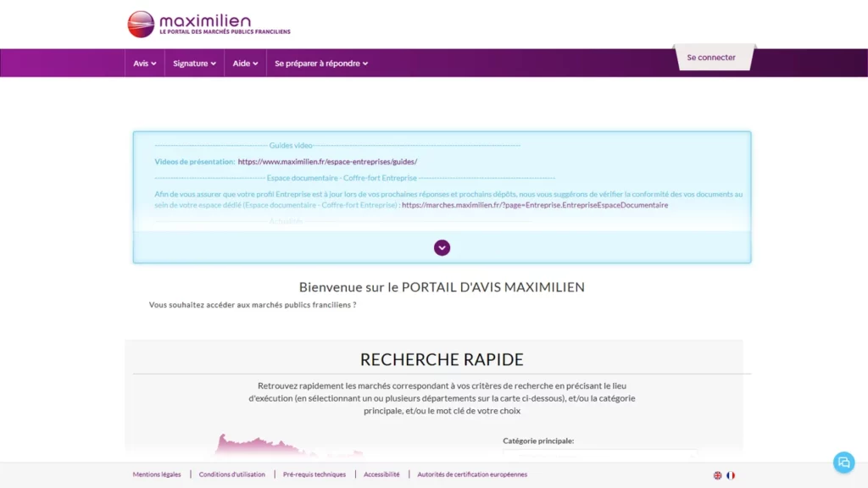Open the EntrepriseEspaceDocumentaire link
This screenshot has height=488, width=868.
point(535,205)
